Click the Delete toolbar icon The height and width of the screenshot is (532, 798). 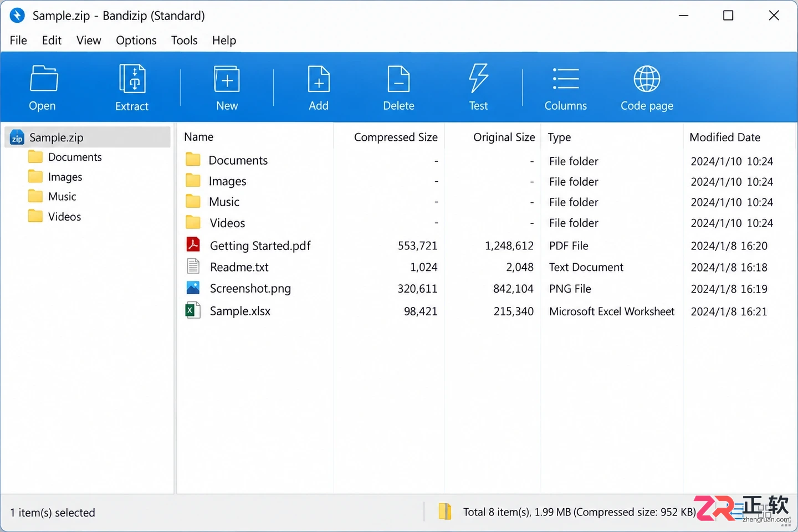[398, 79]
